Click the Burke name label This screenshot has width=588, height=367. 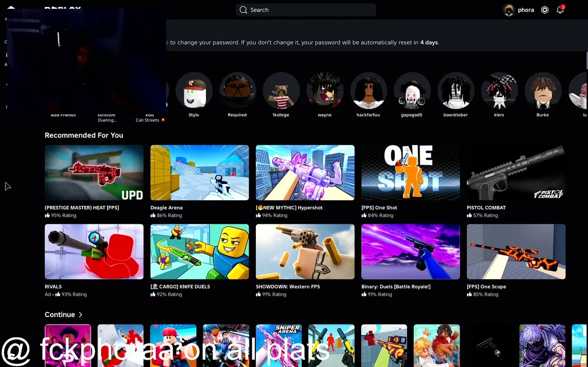[x=543, y=115]
